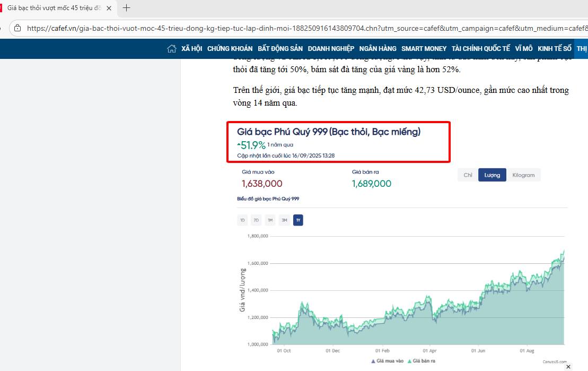588x371 pixels.
Task: Open a new browser tab with plus icon
Action: pos(127,8)
